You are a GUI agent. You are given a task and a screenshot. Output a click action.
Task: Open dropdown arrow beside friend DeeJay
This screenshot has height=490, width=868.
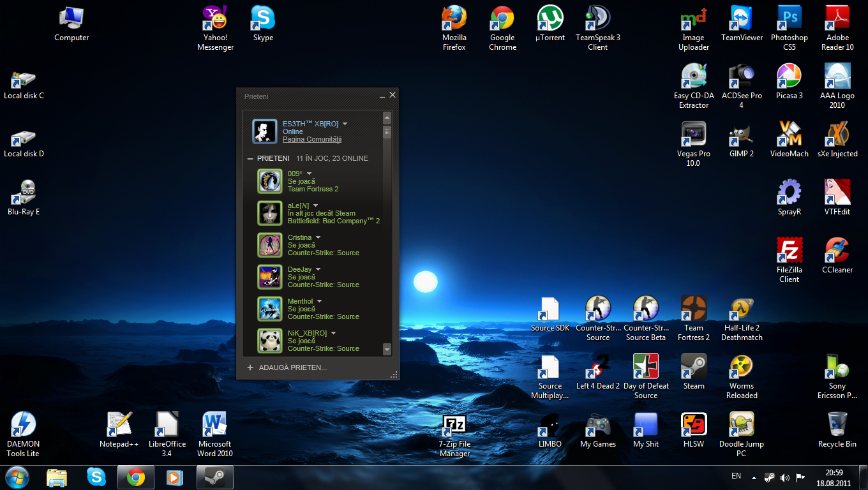(x=318, y=269)
